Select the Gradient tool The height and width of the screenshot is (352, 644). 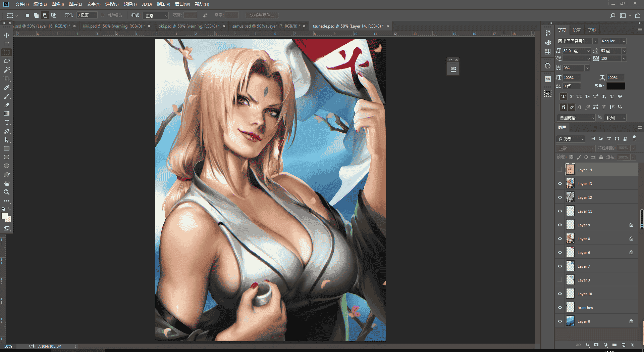pyautogui.click(x=6, y=114)
